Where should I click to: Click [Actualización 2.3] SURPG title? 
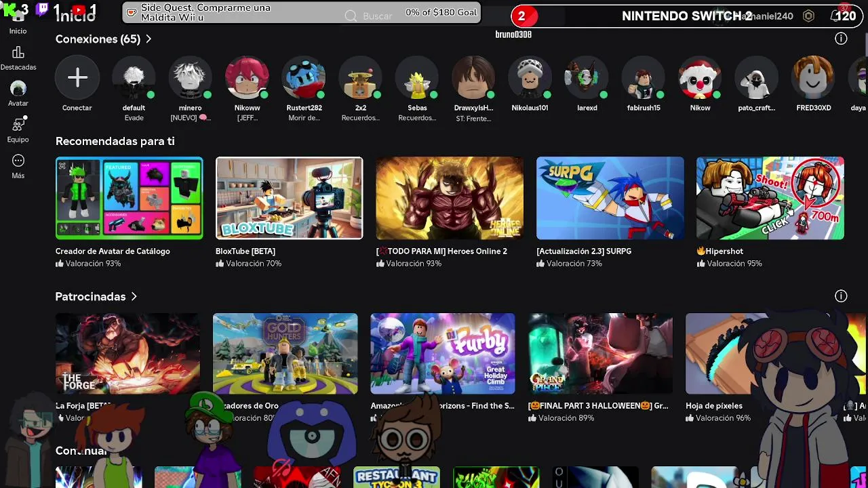tap(584, 251)
